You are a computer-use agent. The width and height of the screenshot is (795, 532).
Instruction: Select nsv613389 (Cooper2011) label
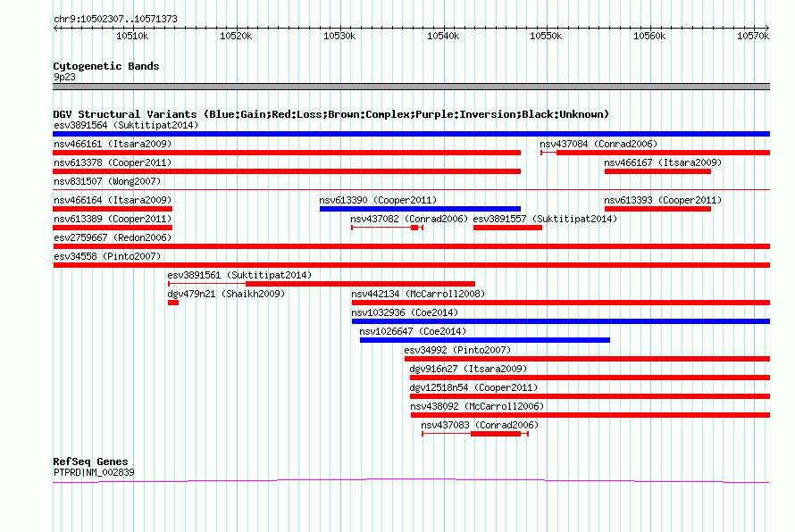[113, 219]
